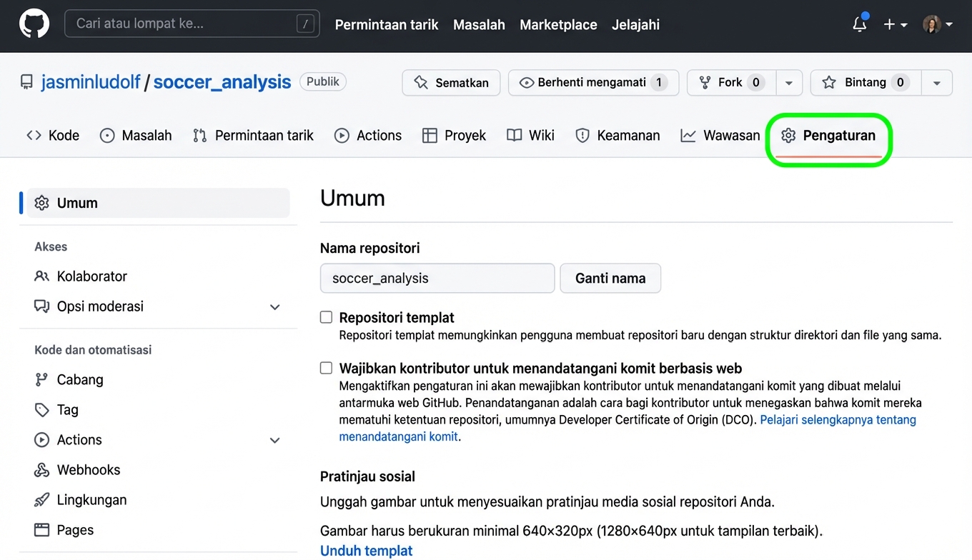Open the soccer_analysis repository link
The image size is (972, 560).
pos(222,82)
